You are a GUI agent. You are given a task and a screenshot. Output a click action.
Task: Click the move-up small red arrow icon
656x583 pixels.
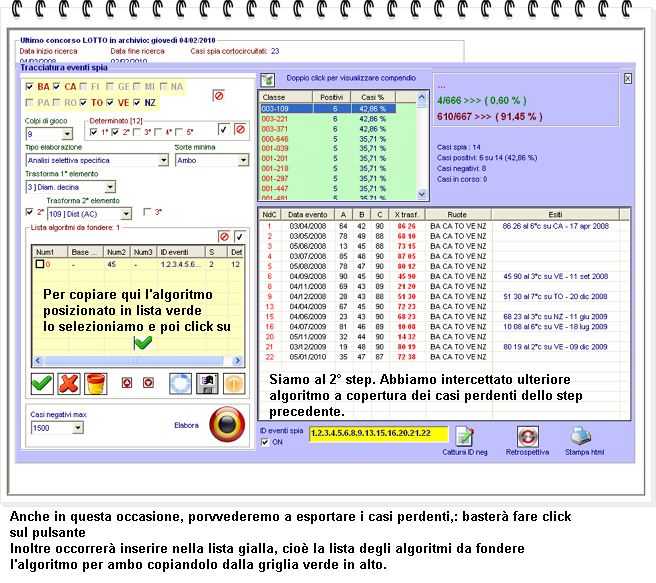(x=127, y=382)
